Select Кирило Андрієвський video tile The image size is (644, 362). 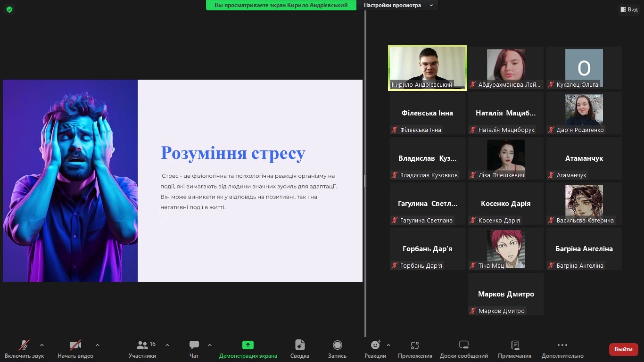[428, 68]
